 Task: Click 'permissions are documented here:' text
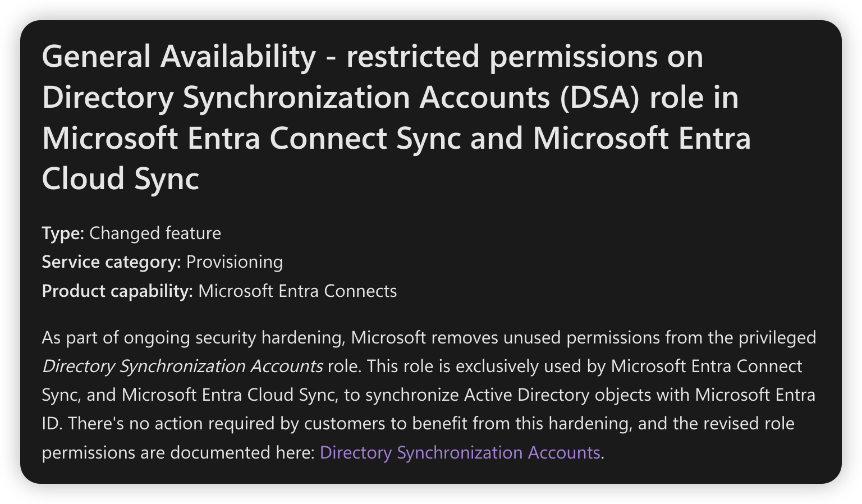(x=178, y=452)
